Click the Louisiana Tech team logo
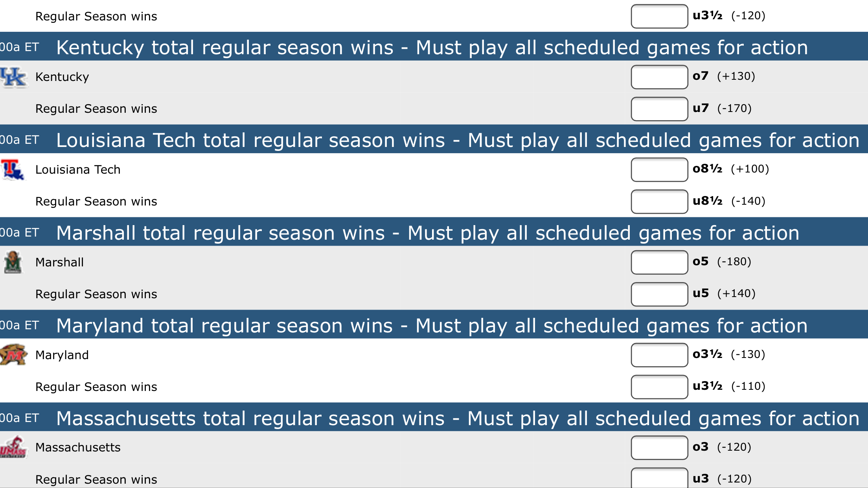The image size is (868, 488). point(13,170)
